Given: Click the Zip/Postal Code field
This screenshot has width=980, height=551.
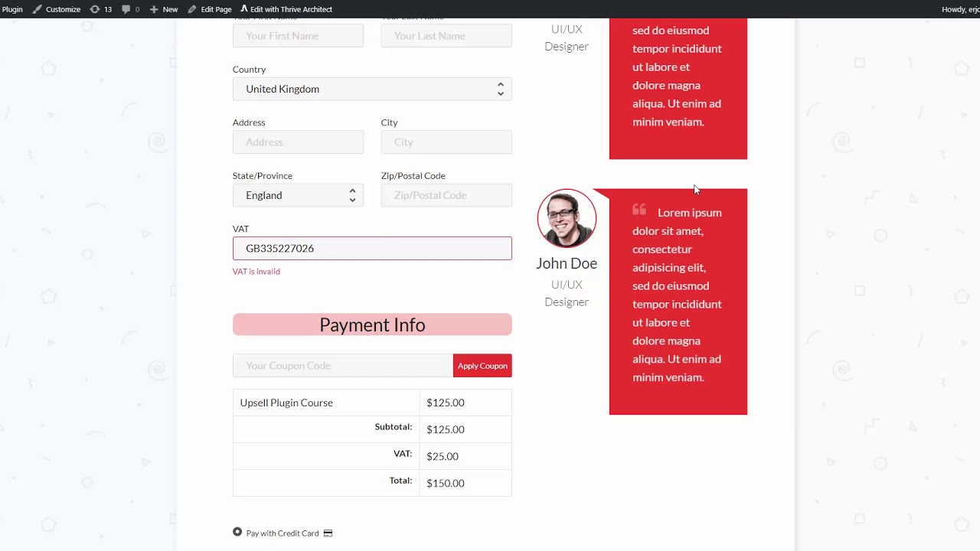Looking at the screenshot, I should (446, 195).
